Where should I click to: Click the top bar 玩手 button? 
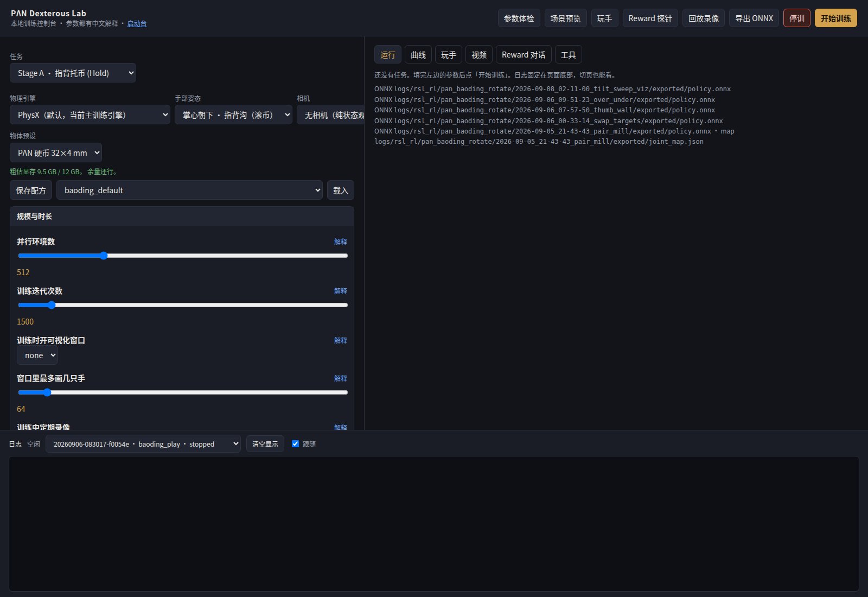pyautogui.click(x=605, y=18)
